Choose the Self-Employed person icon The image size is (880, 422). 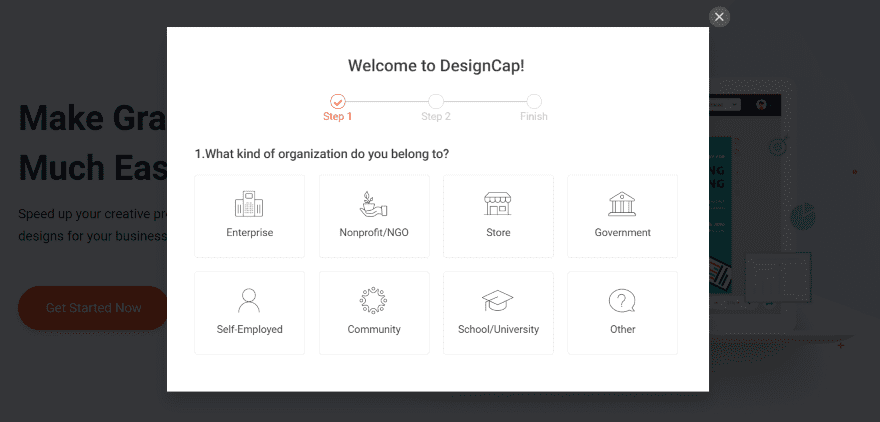(249, 300)
